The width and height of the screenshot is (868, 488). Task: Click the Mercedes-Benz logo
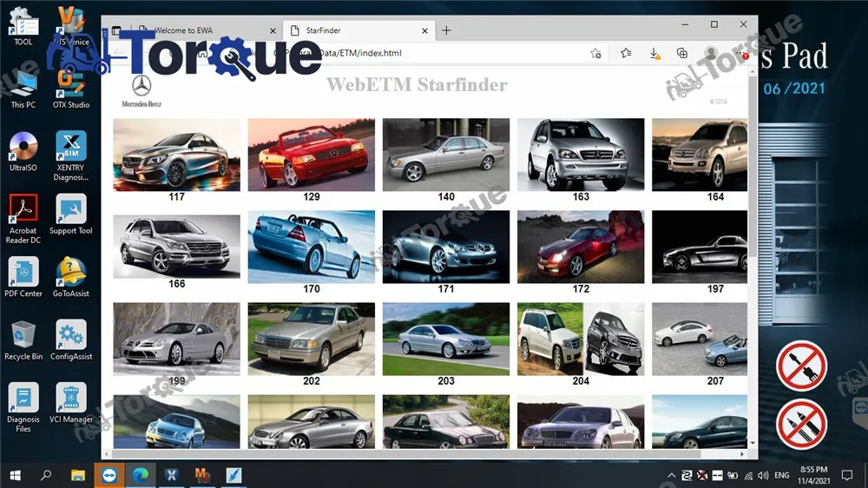(x=141, y=90)
